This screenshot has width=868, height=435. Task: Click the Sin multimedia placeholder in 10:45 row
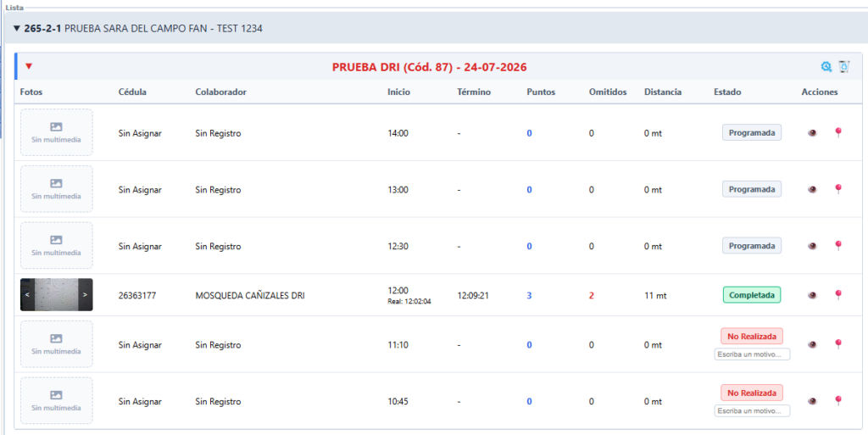pos(57,401)
